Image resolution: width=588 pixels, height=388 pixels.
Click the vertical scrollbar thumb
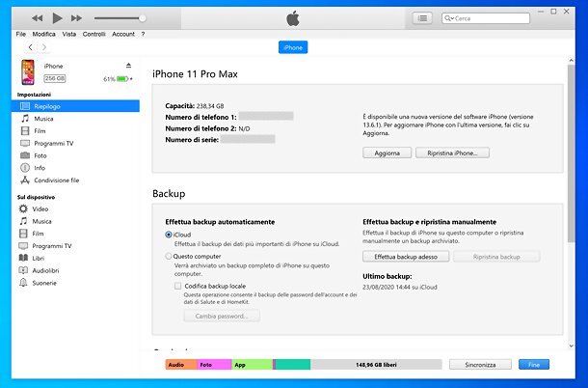tap(571, 153)
